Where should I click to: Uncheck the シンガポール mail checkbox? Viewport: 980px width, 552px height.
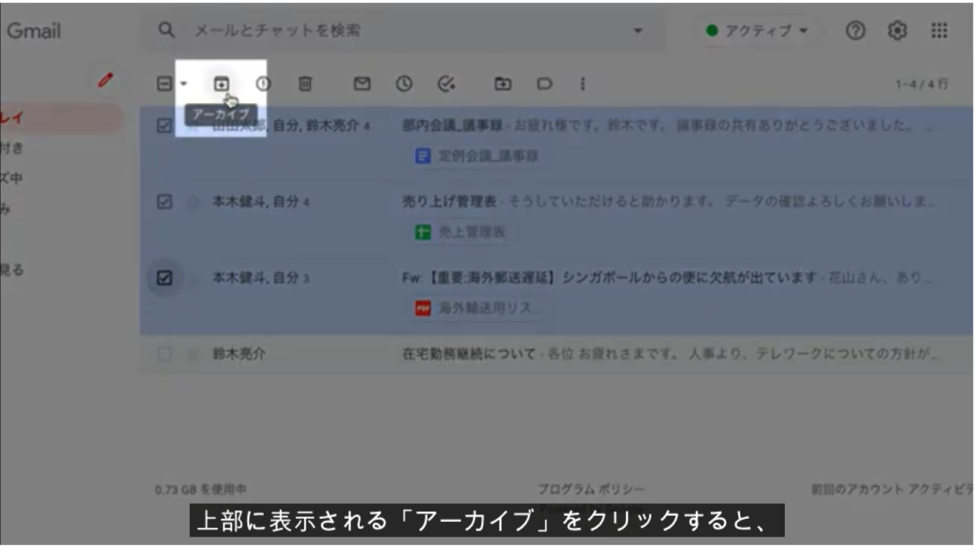[164, 278]
